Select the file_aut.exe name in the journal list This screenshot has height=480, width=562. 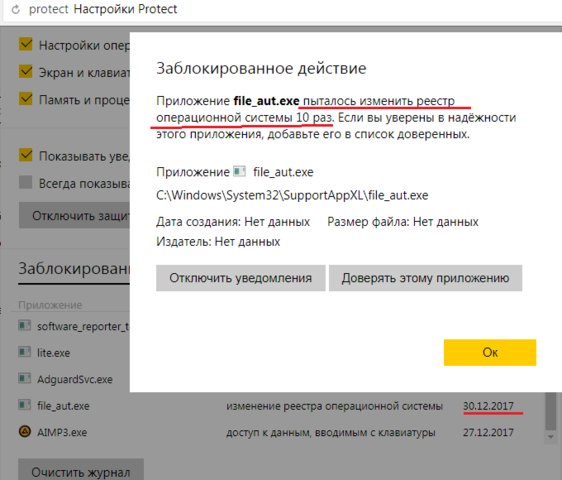pyautogui.click(x=63, y=406)
